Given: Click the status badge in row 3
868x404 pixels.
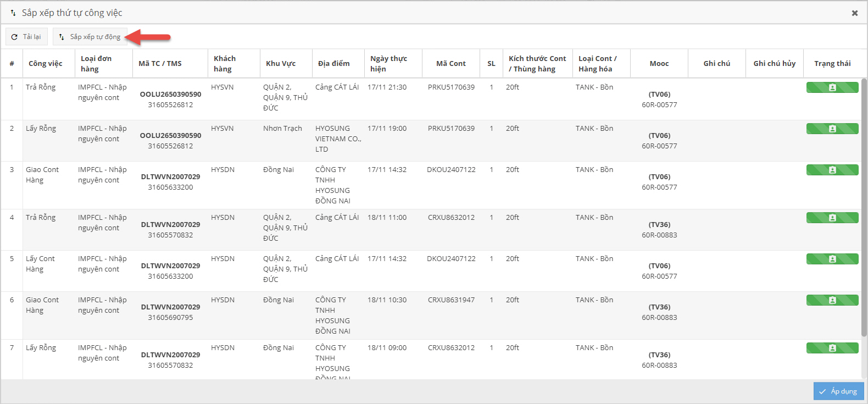Looking at the screenshot, I should pos(832,170).
